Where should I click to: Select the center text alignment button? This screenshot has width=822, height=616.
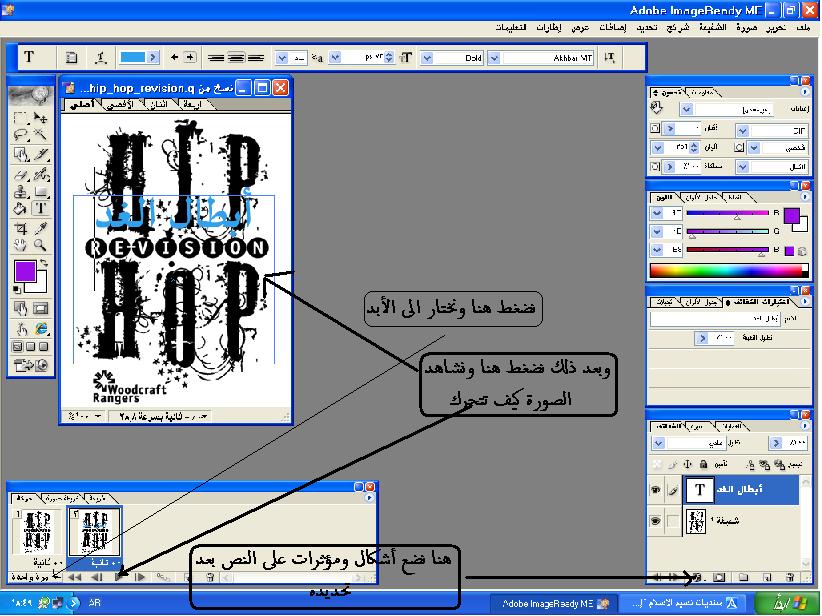(x=236, y=57)
